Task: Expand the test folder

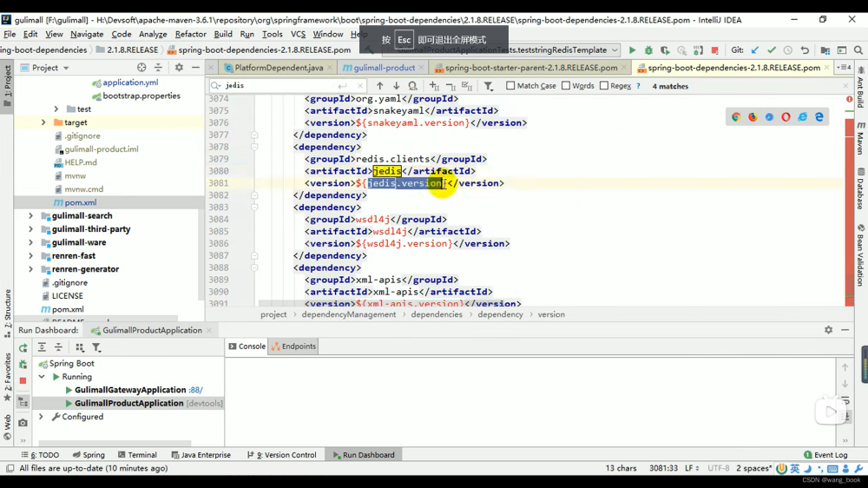Action: [x=56, y=109]
